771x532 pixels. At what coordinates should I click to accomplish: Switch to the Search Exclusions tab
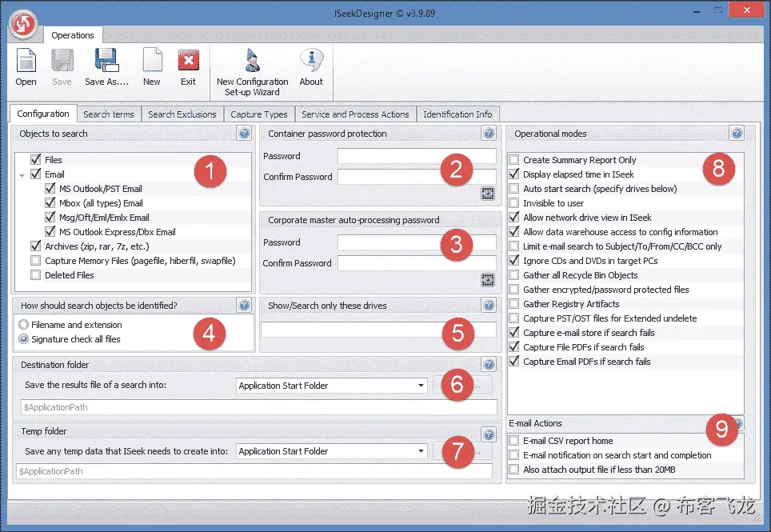182,114
